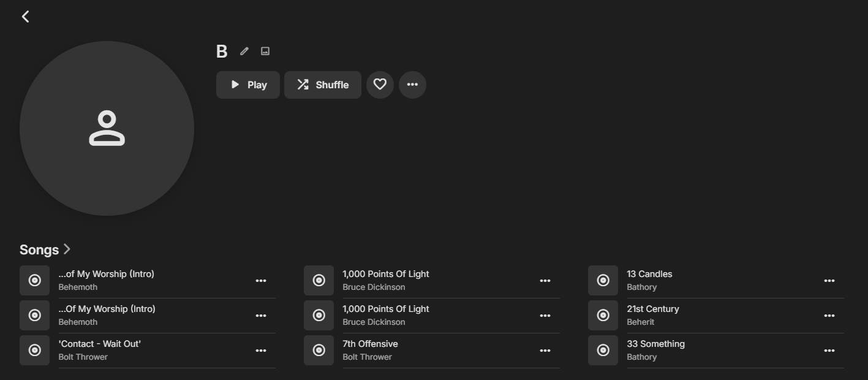Open options for 7th Offensive
The height and width of the screenshot is (380, 868).
point(545,351)
